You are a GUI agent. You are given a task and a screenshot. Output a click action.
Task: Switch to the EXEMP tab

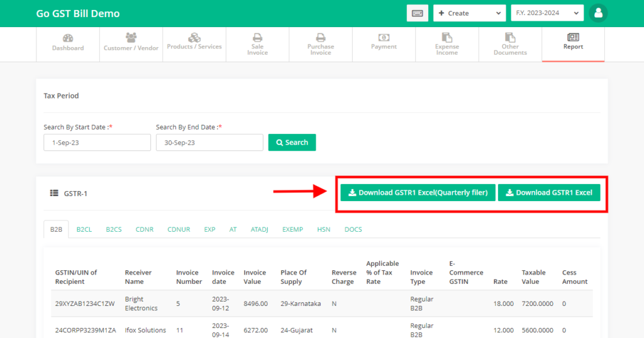[292, 229]
